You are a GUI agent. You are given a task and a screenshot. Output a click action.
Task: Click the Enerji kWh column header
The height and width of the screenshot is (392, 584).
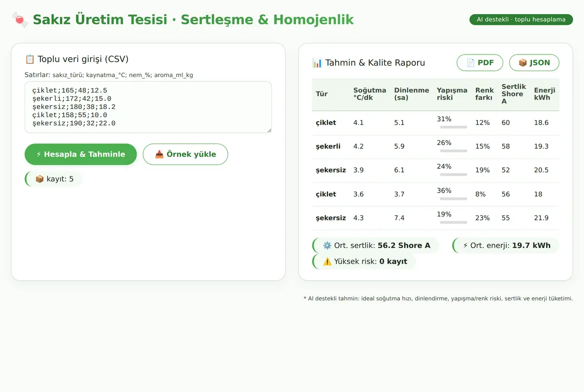[x=545, y=94]
